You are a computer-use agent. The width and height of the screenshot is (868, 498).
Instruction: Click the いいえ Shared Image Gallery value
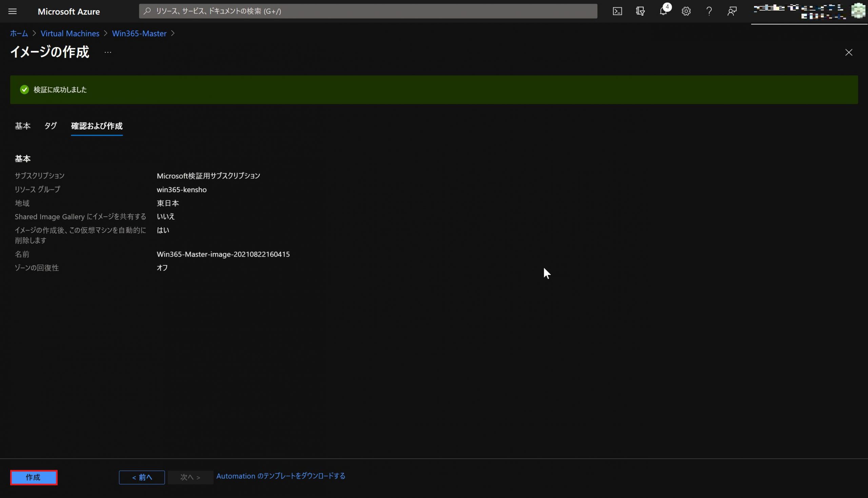[x=165, y=217]
